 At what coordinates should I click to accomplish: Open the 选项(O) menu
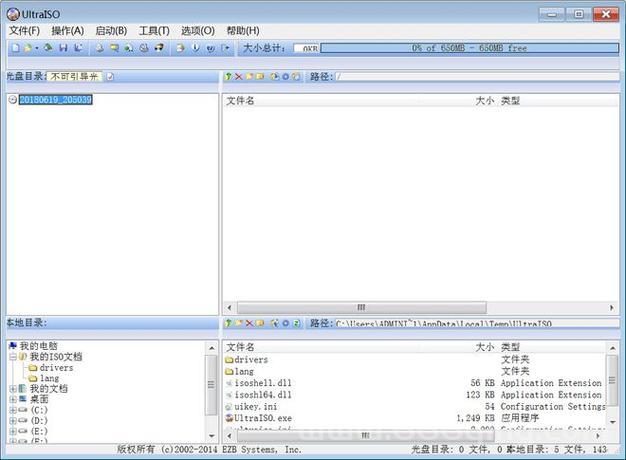click(x=198, y=31)
